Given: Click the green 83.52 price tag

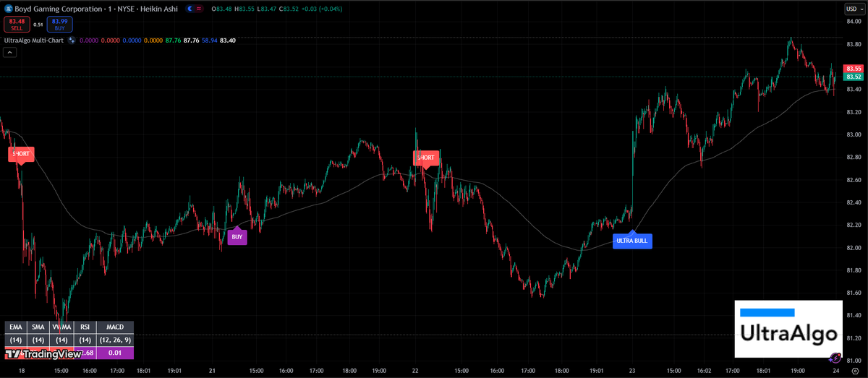Looking at the screenshot, I should (854, 77).
